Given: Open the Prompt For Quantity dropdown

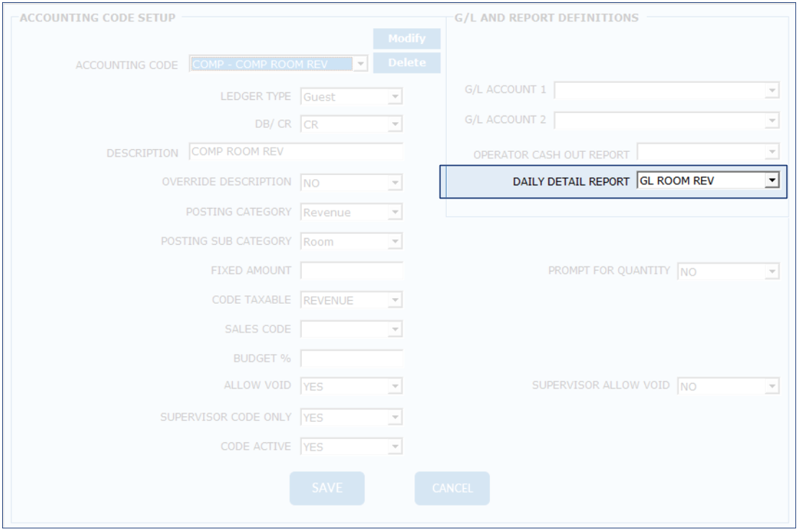Looking at the screenshot, I should 772,271.
